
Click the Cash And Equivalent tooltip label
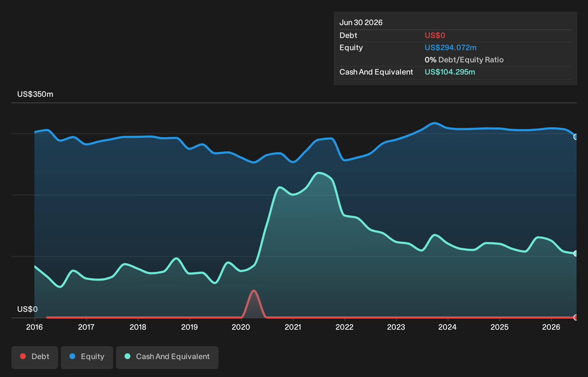pos(376,72)
